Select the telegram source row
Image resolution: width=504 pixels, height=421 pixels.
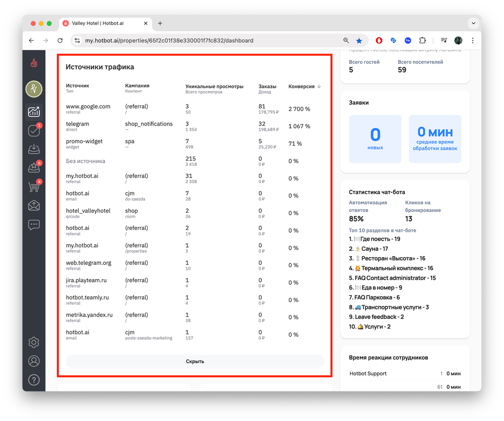(195, 127)
